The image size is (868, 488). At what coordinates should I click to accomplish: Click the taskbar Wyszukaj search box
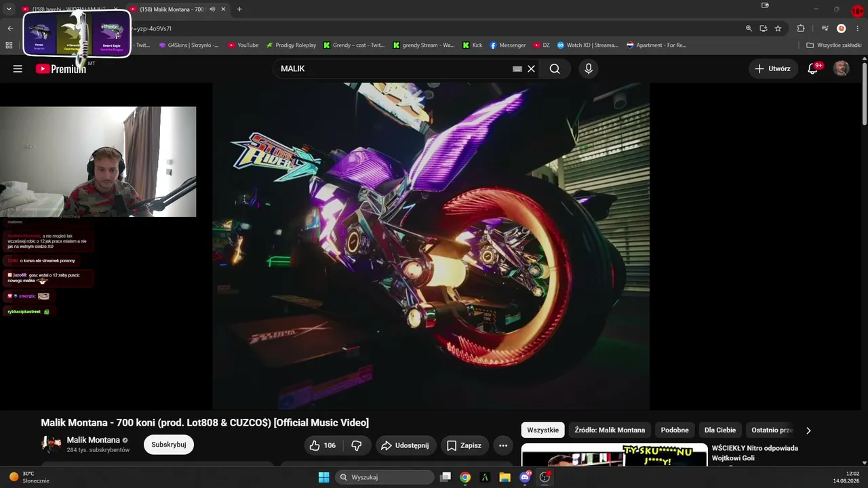pos(385,477)
